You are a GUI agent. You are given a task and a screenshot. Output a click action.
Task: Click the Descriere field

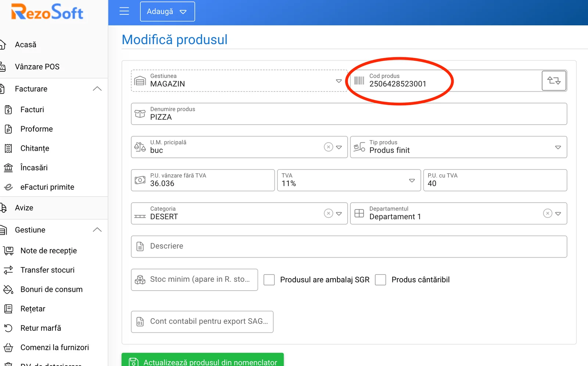(349, 246)
